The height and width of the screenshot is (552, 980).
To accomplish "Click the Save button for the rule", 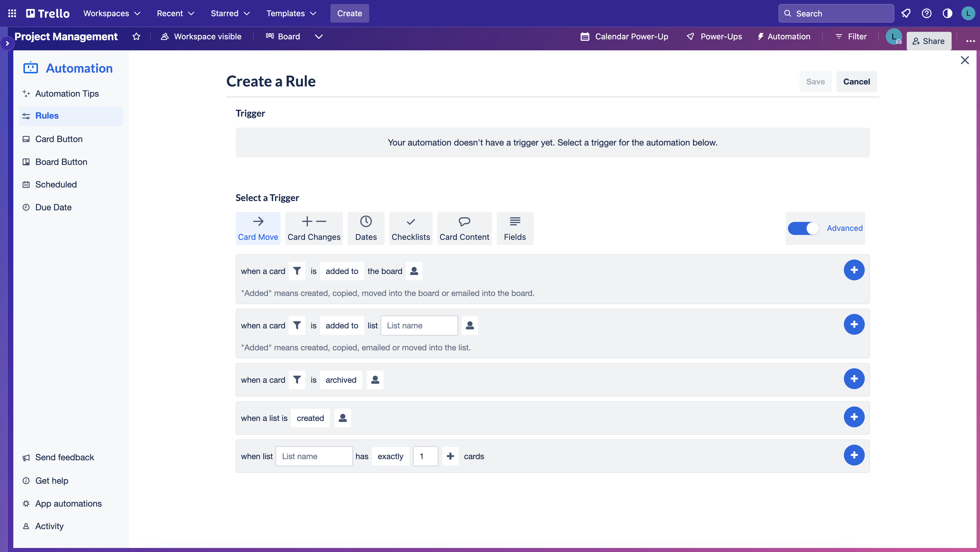I will [x=816, y=81].
